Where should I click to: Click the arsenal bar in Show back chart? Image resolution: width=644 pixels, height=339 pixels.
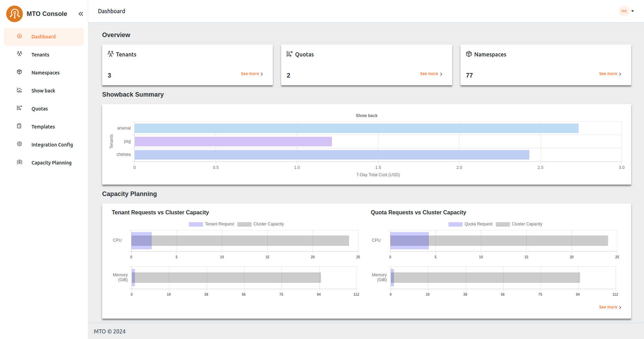coord(356,128)
